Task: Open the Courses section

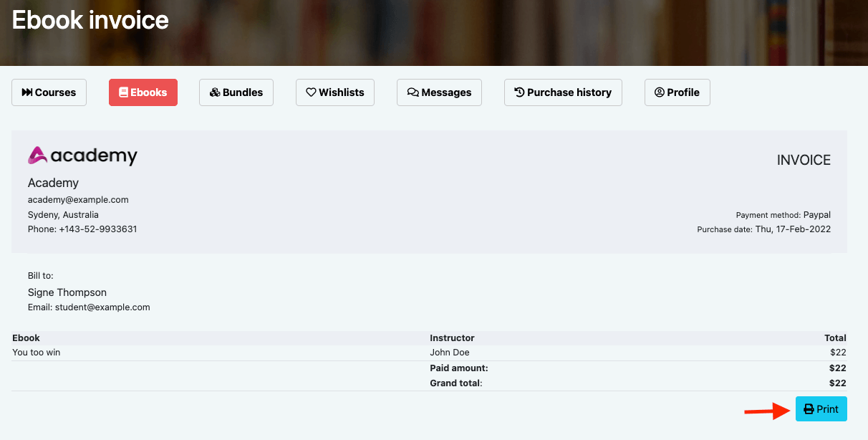Action: (49, 92)
